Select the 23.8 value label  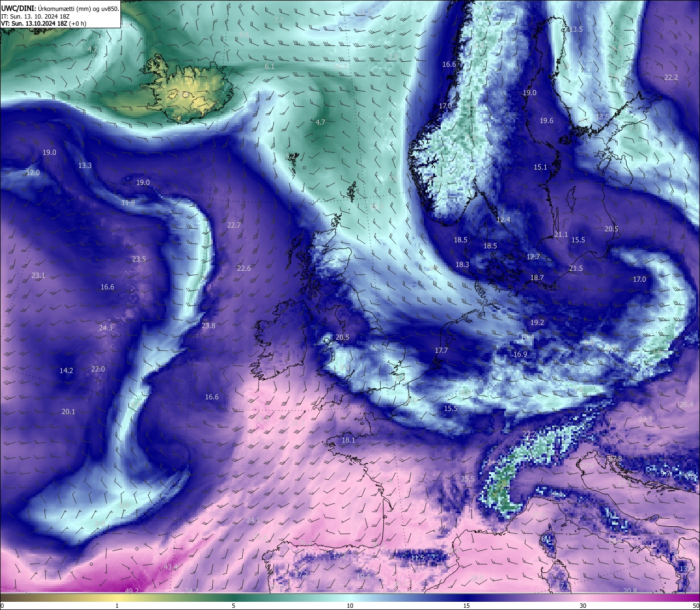[x=208, y=326]
